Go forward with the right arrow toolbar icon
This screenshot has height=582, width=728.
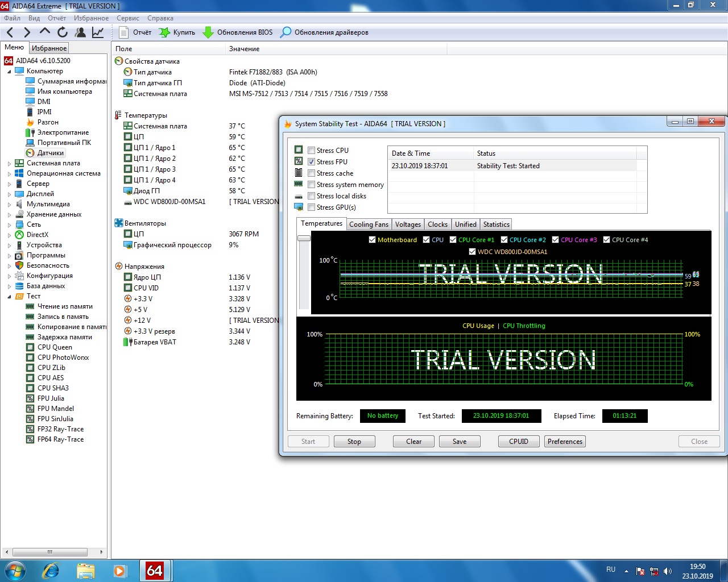pyautogui.click(x=27, y=32)
